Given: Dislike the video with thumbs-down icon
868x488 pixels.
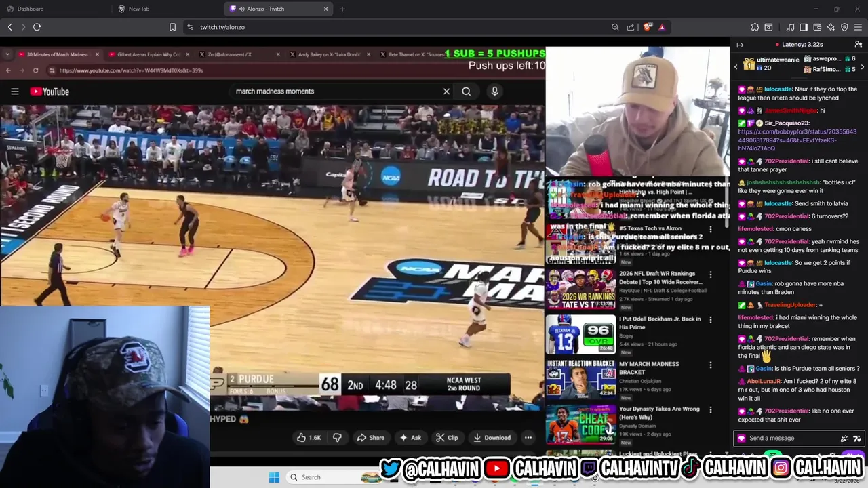Looking at the screenshot, I should point(337,438).
